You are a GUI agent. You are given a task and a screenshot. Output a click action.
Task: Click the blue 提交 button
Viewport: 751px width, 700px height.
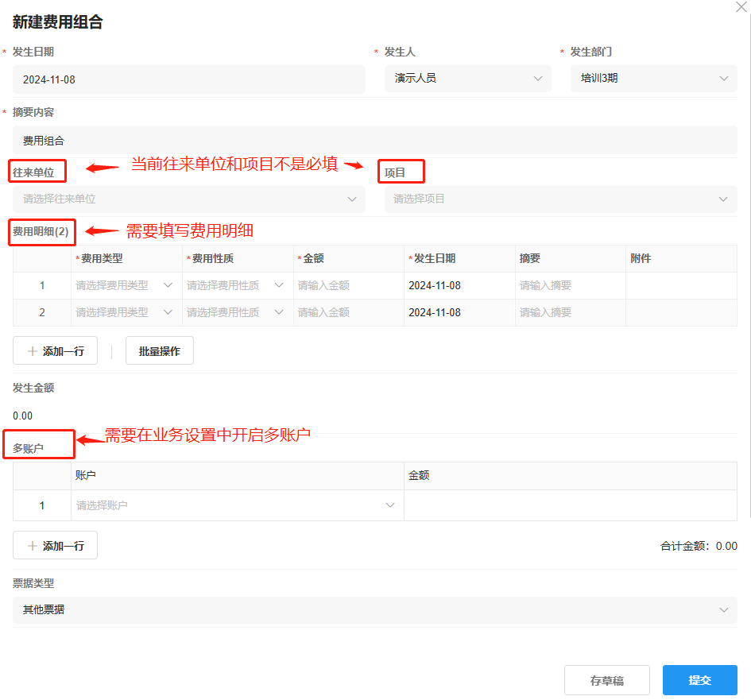point(699,680)
